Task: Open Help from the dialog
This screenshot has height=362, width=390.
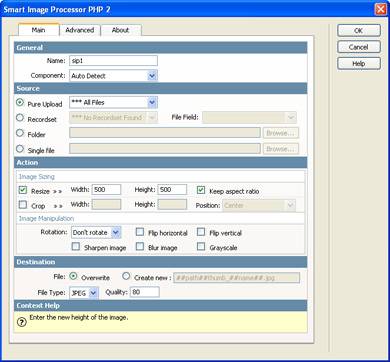Action: coord(359,63)
